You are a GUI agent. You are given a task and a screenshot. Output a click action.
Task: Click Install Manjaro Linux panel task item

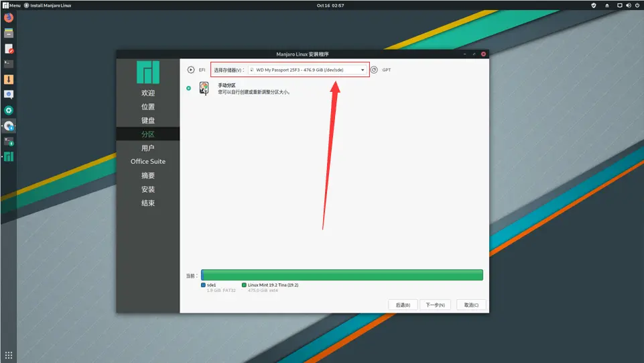(48, 5)
